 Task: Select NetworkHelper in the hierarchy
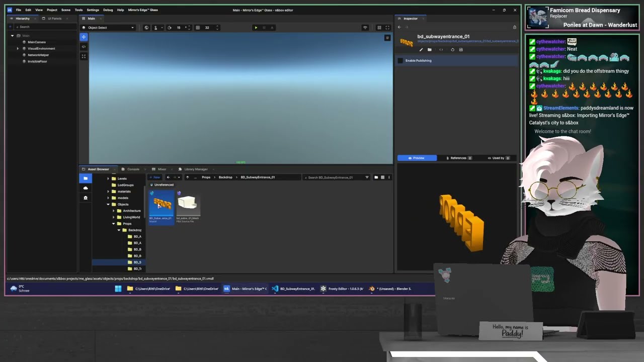click(x=38, y=55)
